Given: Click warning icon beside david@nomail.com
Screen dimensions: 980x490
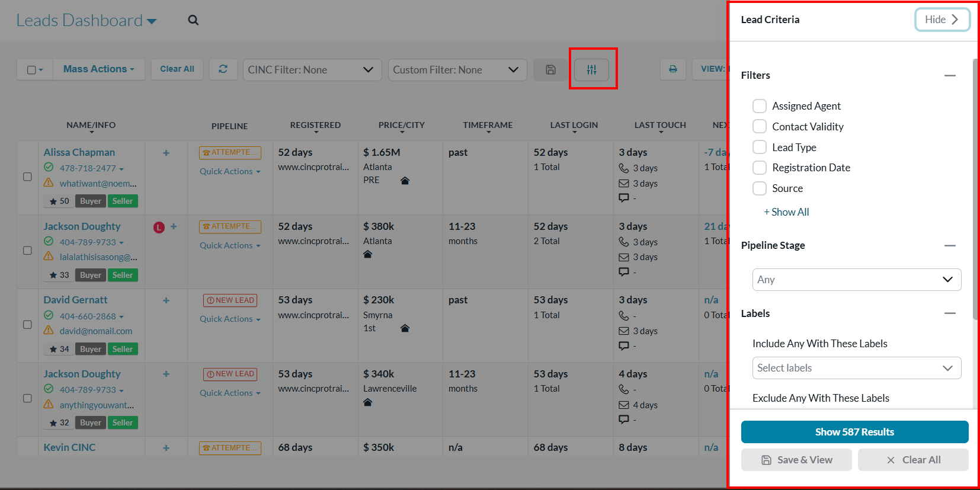Looking at the screenshot, I should [49, 331].
